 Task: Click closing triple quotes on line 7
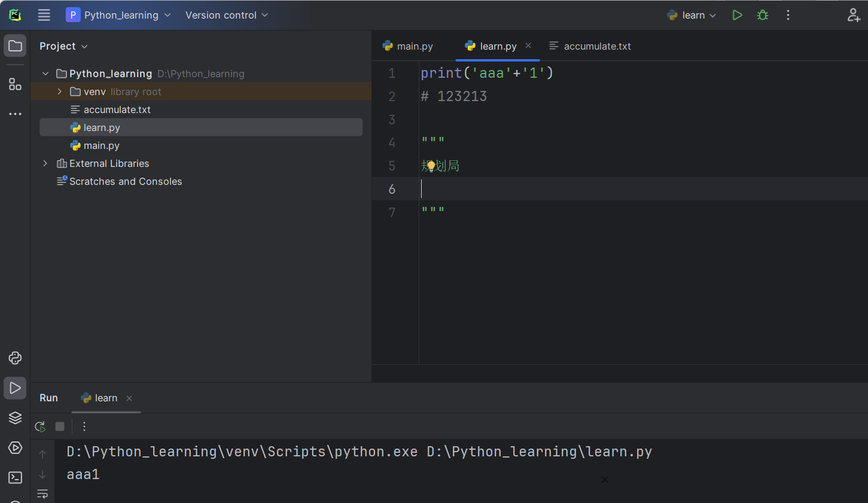(433, 211)
